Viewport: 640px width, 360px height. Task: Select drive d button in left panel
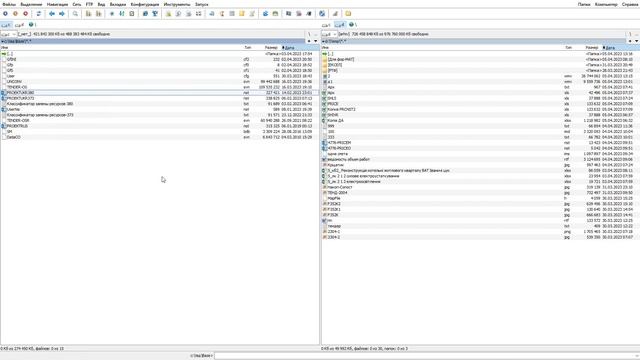tap(19, 25)
